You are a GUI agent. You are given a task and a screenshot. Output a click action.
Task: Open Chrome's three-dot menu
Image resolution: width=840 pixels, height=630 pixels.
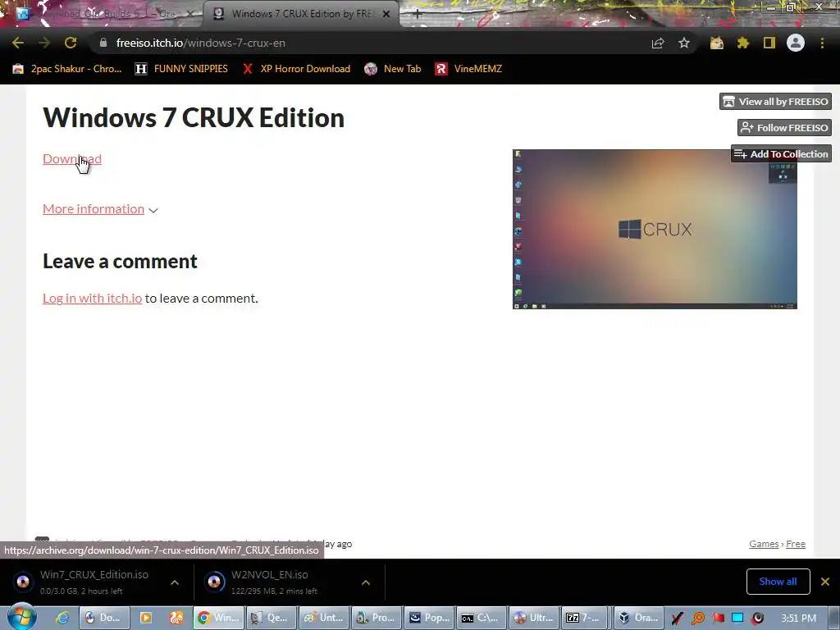coord(822,43)
